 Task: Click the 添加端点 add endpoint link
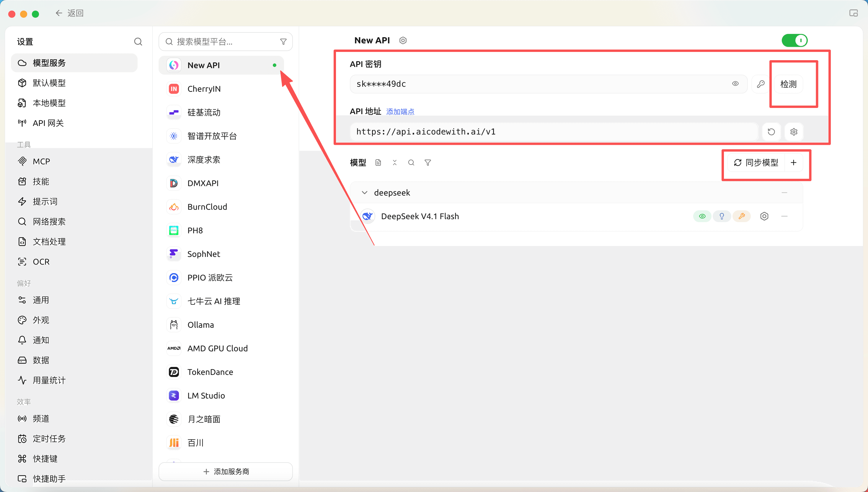tap(400, 111)
